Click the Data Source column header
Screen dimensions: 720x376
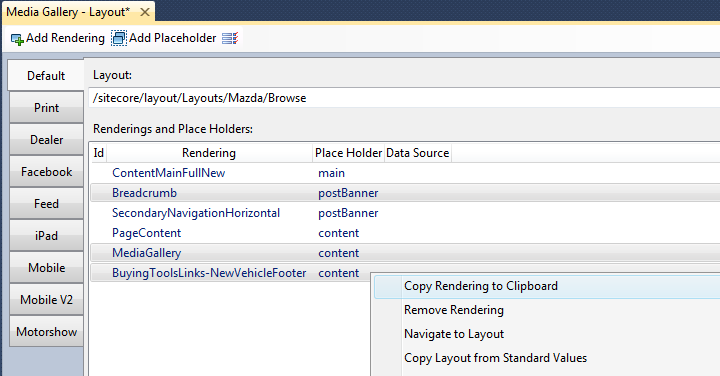(x=417, y=153)
